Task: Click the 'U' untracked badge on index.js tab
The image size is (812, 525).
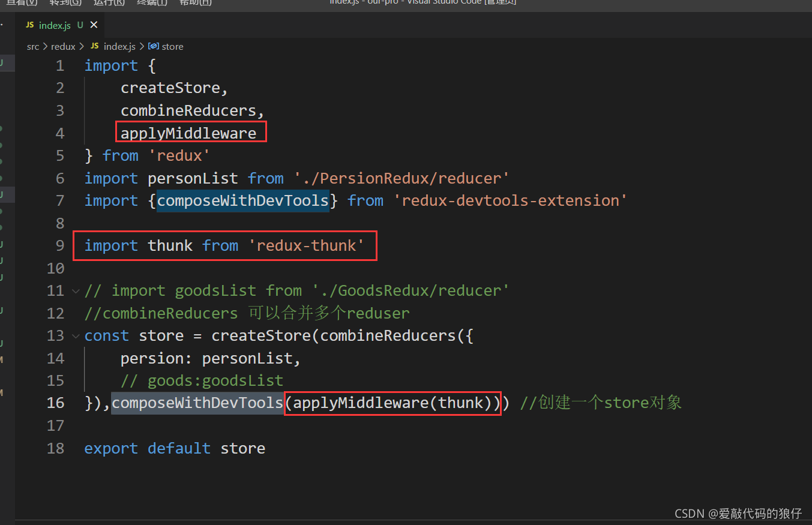Action: pos(80,25)
